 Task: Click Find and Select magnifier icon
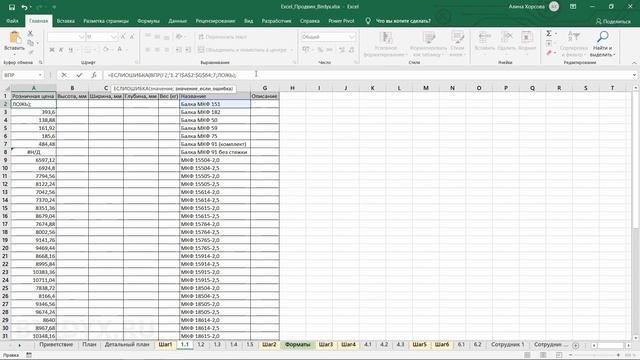tap(602, 37)
